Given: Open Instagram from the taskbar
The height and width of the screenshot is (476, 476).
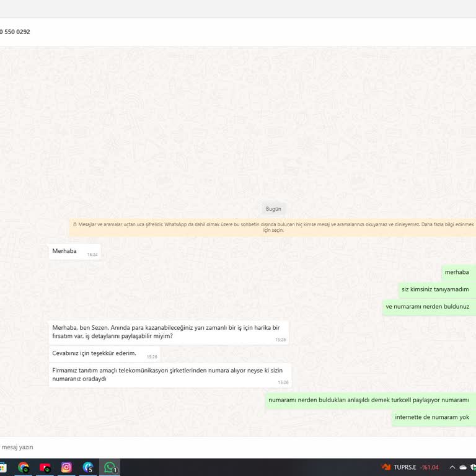Looking at the screenshot, I should tap(66, 467).
